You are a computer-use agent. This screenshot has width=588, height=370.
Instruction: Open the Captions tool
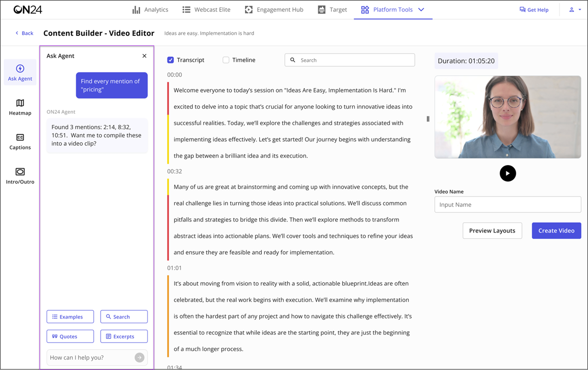20,142
